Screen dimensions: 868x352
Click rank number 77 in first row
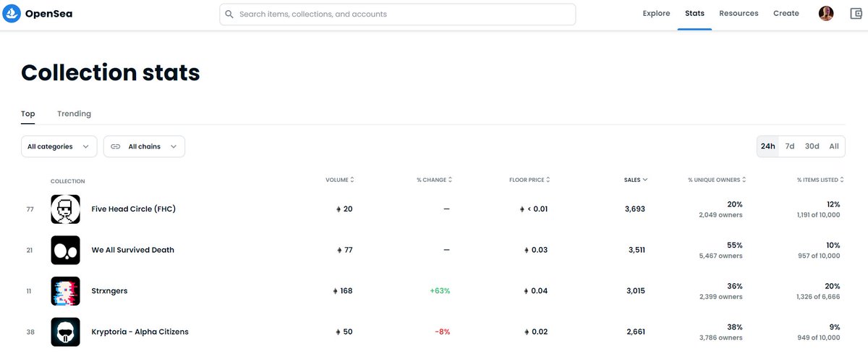pyautogui.click(x=30, y=209)
